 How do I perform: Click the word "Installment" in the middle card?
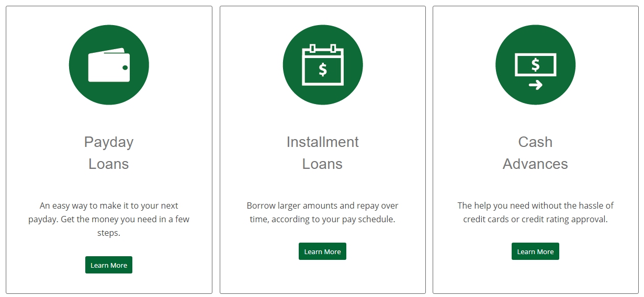pyautogui.click(x=323, y=142)
